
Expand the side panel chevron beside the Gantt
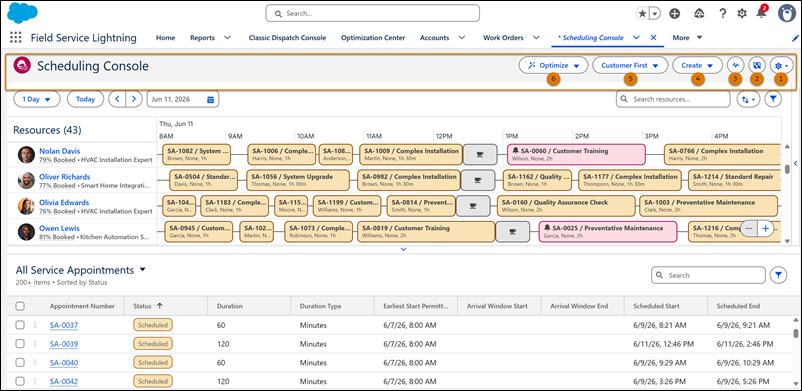(x=795, y=163)
